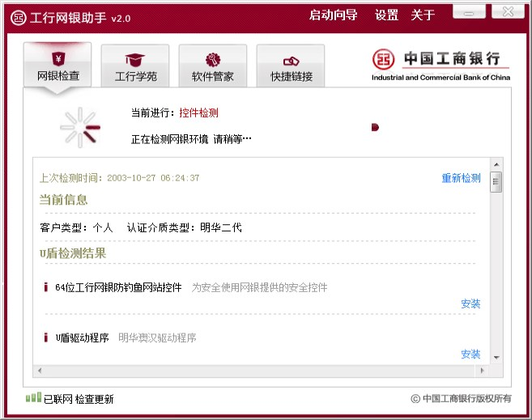Click the 中国工商银行 brand logo
Image resolution: width=532 pixels, height=420 pixels.
click(440, 64)
